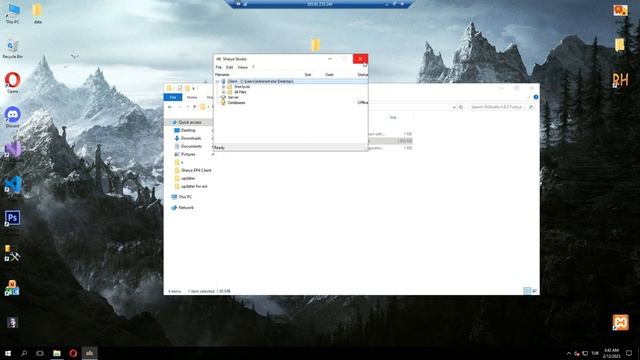Open the notification center icon

click(629, 353)
